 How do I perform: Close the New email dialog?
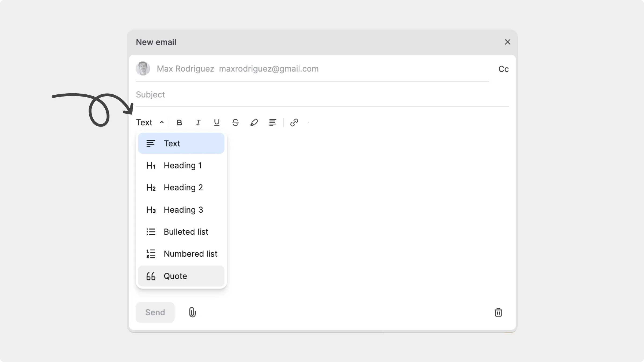click(x=507, y=42)
